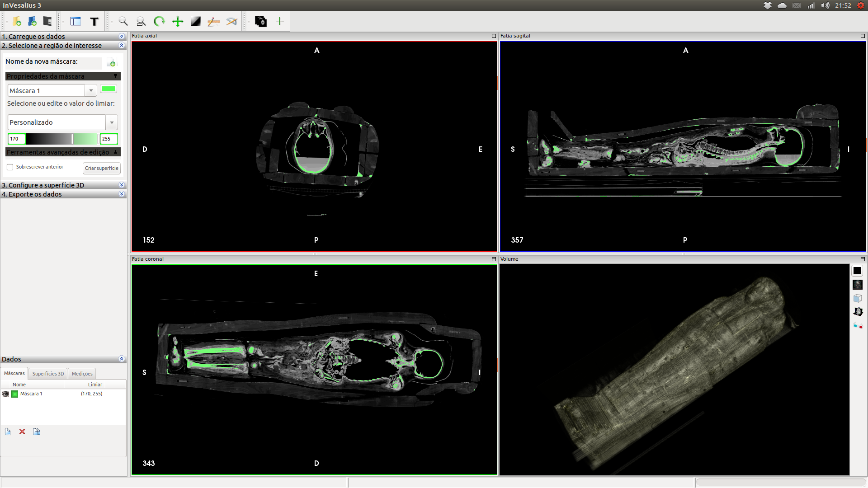This screenshot has width=868, height=488.
Task: Click the Criar superfície button
Action: point(102,168)
